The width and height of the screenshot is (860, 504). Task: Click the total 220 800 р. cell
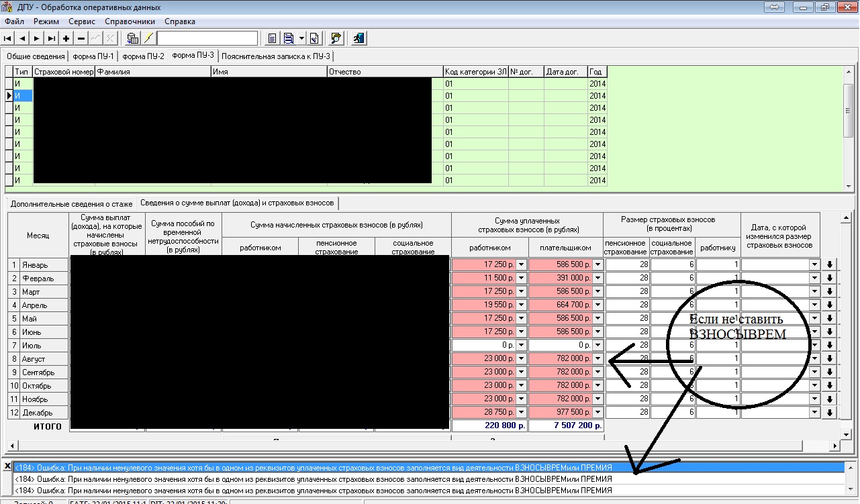click(x=489, y=425)
